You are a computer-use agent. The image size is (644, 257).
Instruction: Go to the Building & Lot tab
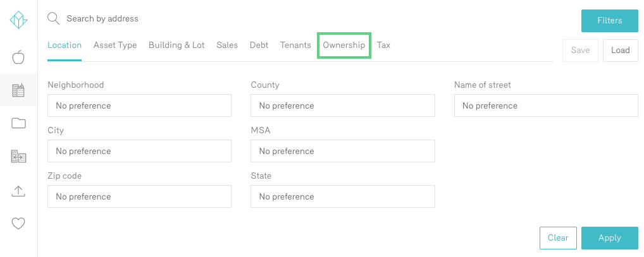(x=176, y=45)
